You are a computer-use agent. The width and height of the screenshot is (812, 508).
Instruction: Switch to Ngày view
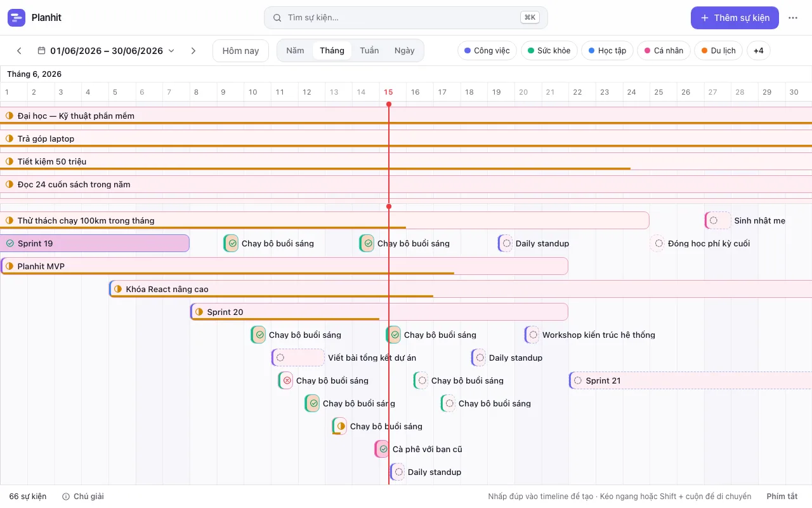coord(404,51)
